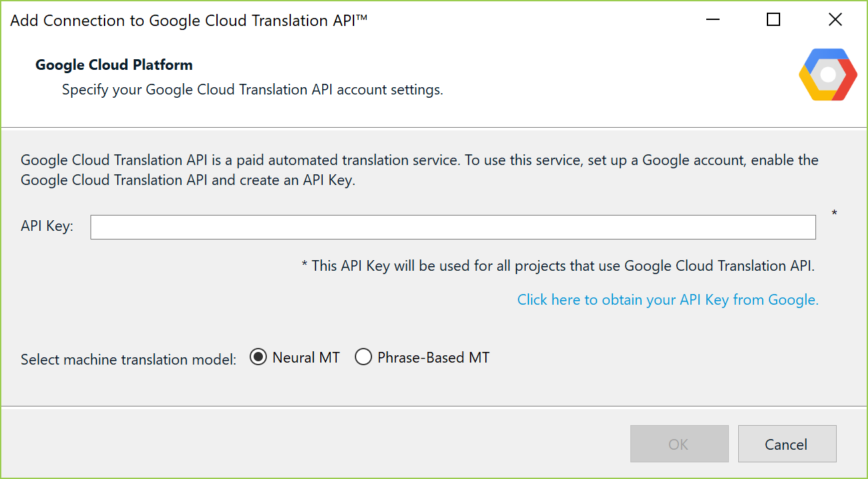Click the paid translation service description paragraph
The image size is (868, 479).
click(419, 170)
